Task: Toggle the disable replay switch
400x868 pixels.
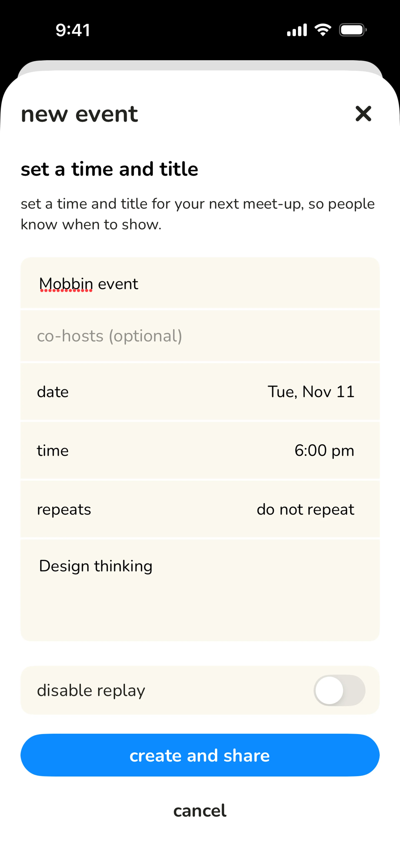Action: coord(339,690)
